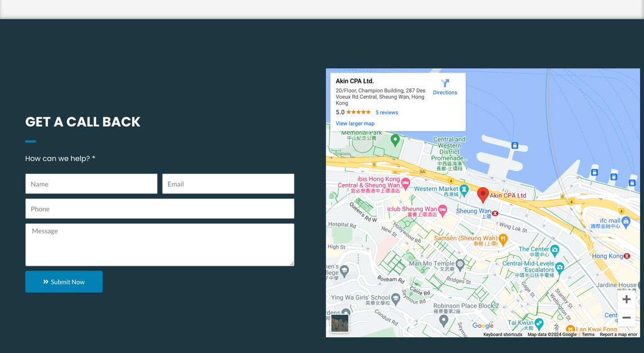Image resolution: width=644 pixels, height=353 pixels.
Task: Open the 5 reviews link
Action: pos(387,112)
